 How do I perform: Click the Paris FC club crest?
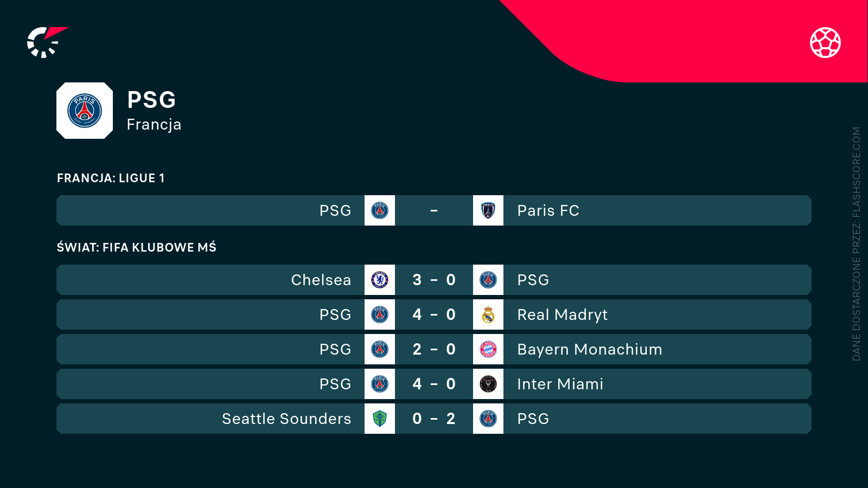point(488,210)
